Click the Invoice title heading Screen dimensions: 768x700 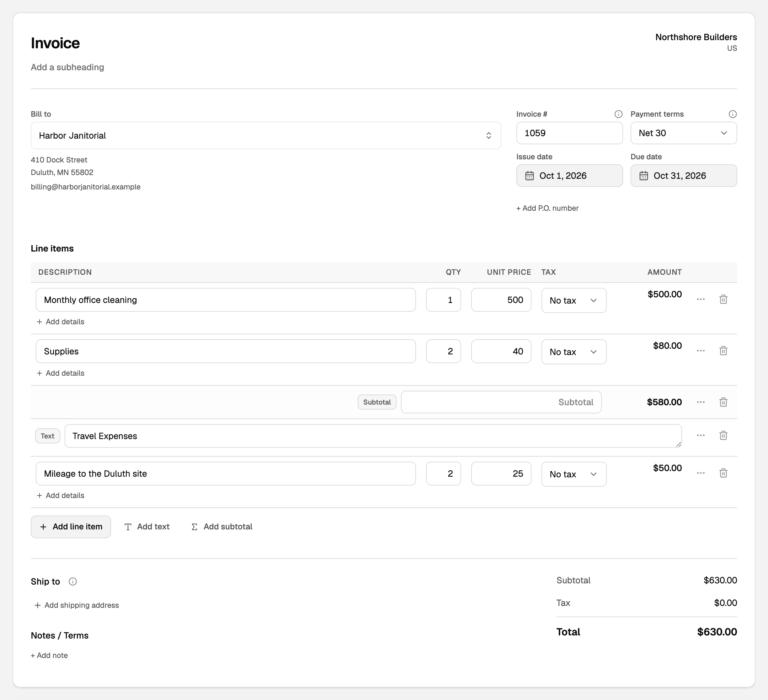pos(55,43)
